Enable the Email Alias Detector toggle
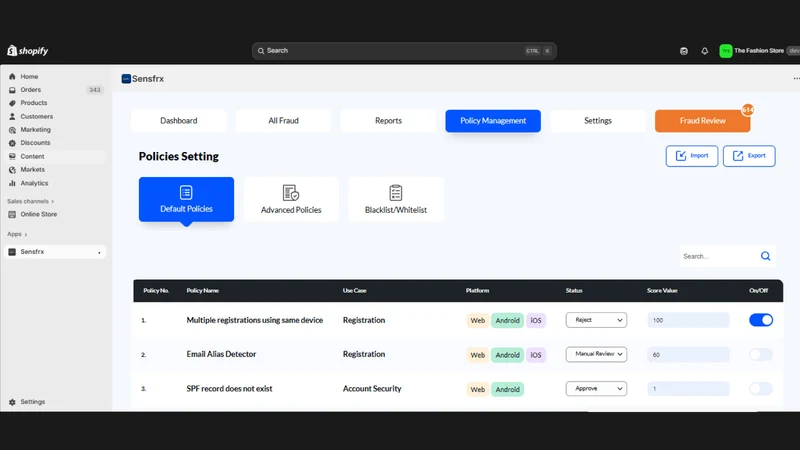800x450 pixels. (x=761, y=355)
